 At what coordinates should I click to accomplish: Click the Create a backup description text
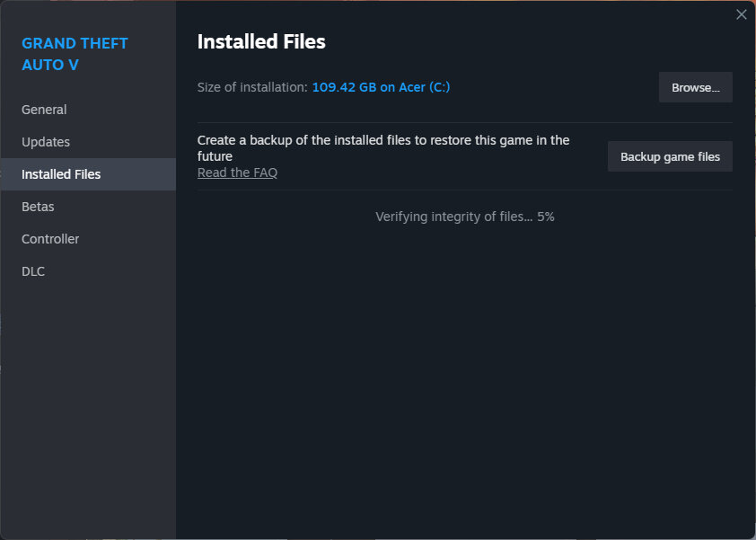(383, 147)
